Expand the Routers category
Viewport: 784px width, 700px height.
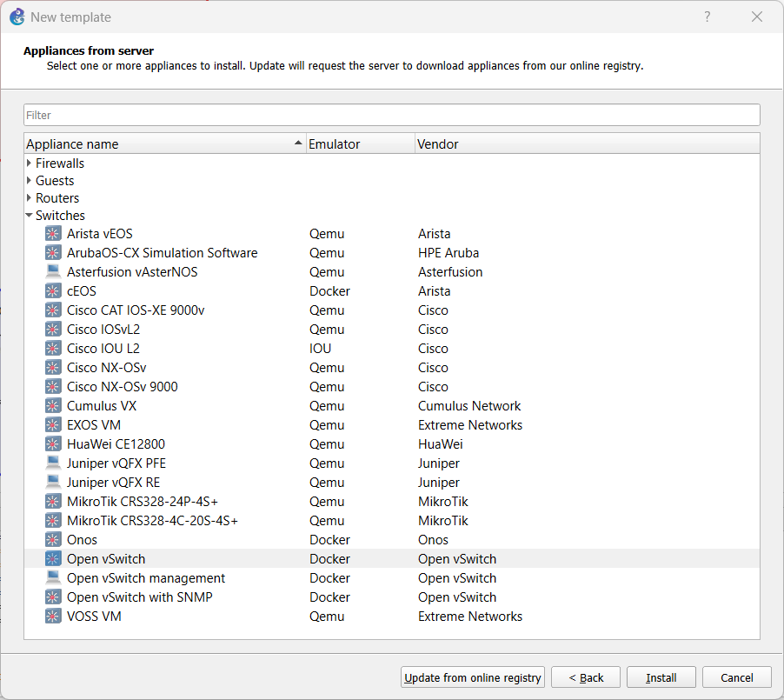(x=29, y=198)
